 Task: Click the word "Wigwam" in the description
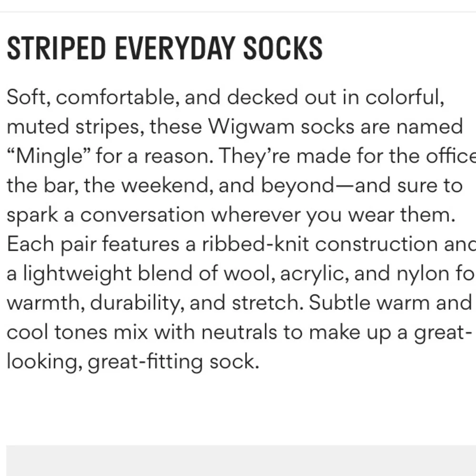pyautogui.click(x=251, y=126)
